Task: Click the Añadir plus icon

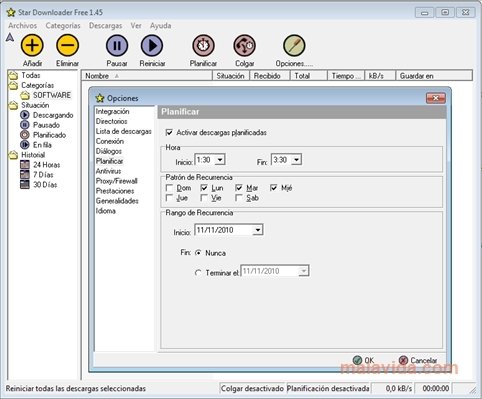Action: [32, 45]
